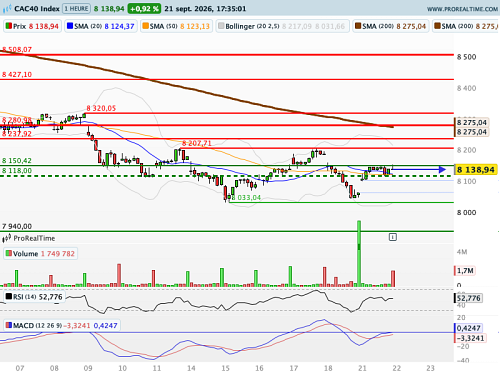The width and height of the screenshot is (500, 375).
Task: Click the 8 400 price axis label
Action: [467, 88]
